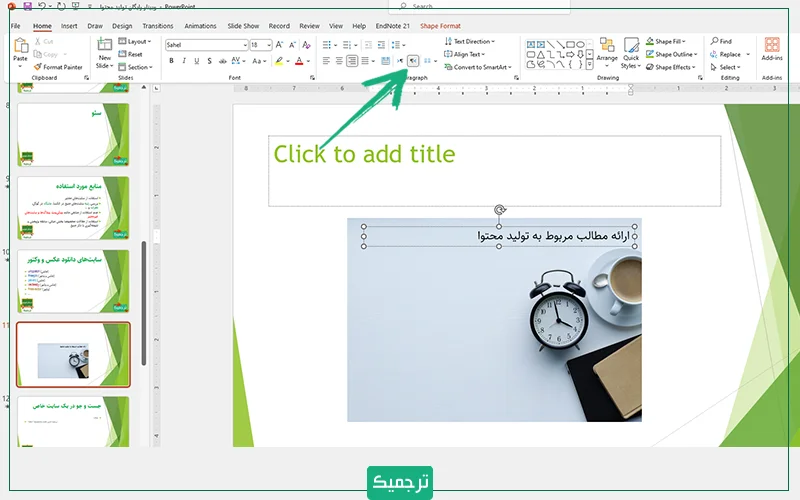
Task: Click the Click to add title placeholder
Action: 494,170
